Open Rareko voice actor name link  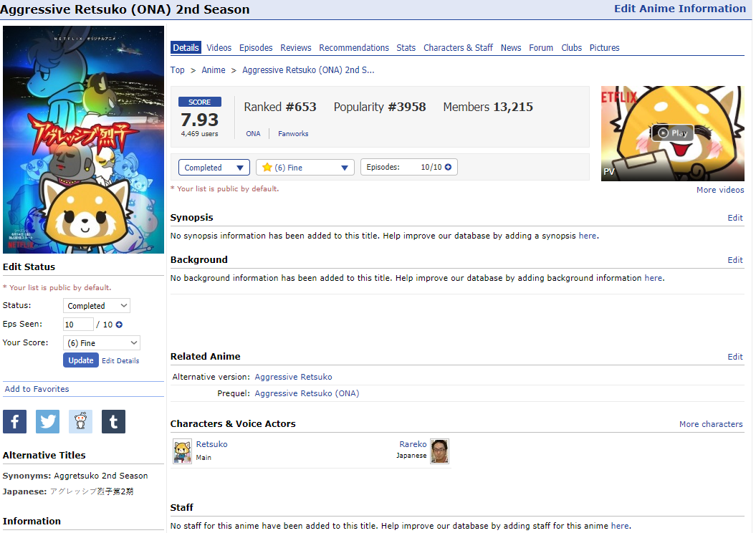coord(413,444)
